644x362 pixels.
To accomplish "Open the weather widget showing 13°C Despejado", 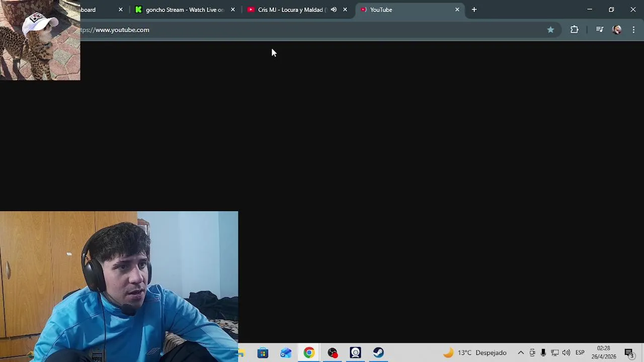I will coord(474,353).
